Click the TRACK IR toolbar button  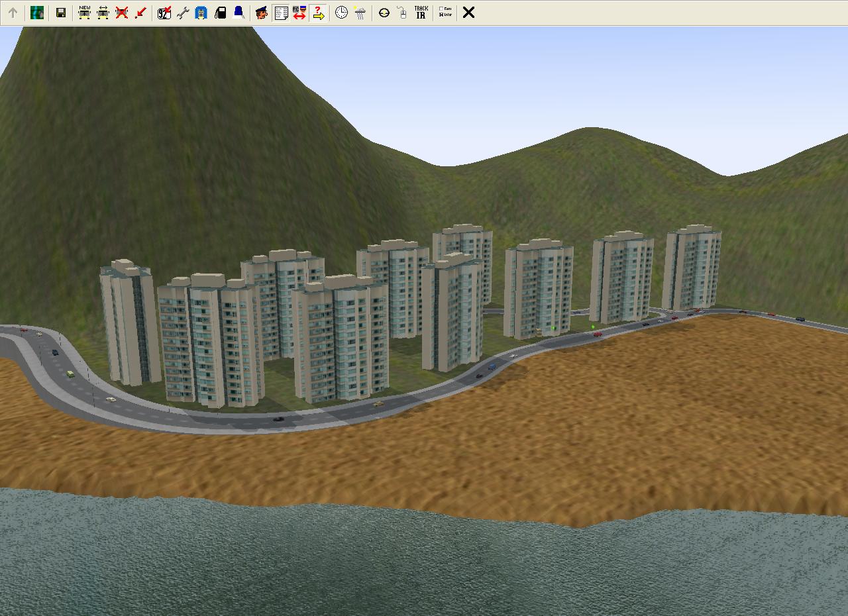(421, 13)
